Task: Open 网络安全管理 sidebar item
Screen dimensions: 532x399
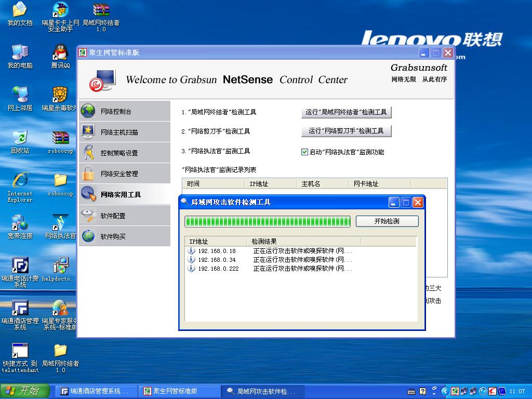Action: 125,174
